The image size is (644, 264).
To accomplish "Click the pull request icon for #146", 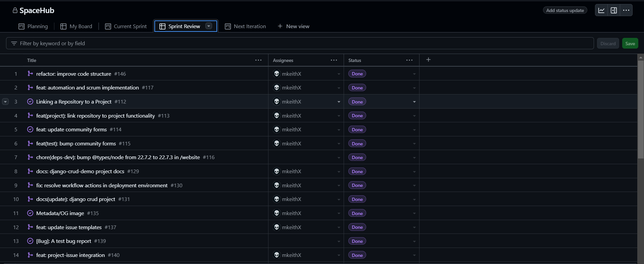I will pos(30,74).
